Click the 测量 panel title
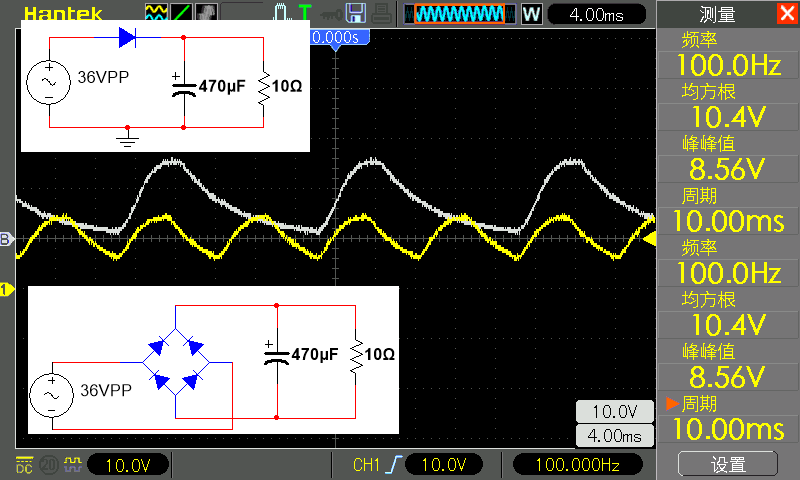800x480 pixels. [717, 15]
